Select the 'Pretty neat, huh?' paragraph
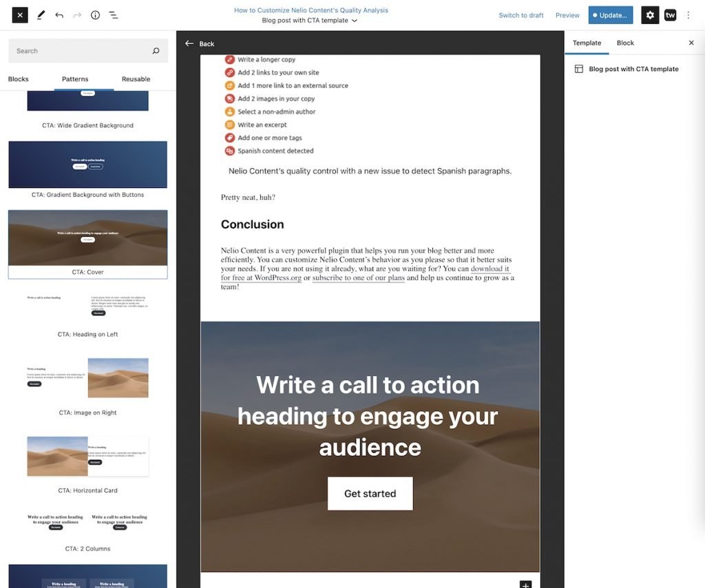Image resolution: width=705 pixels, height=588 pixels. pos(248,198)
